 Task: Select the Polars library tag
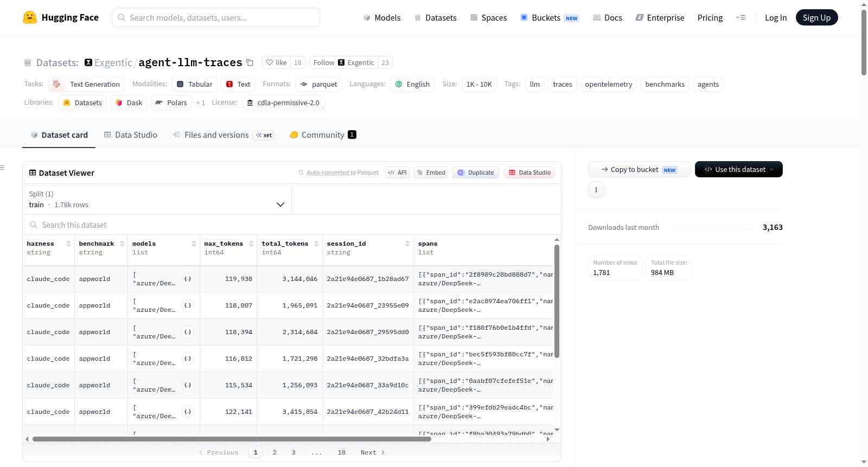[x=171, y=103]
